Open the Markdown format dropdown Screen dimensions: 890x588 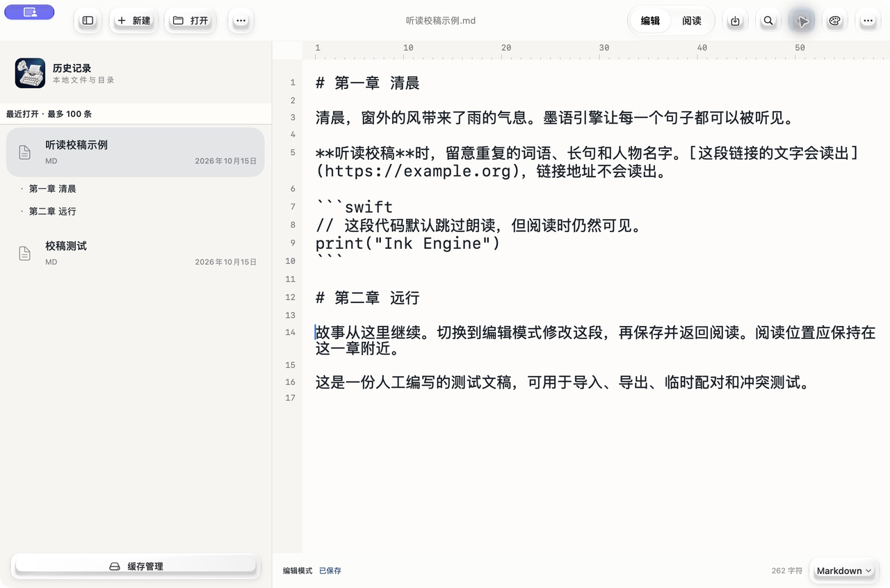click(x=844, y=571)
